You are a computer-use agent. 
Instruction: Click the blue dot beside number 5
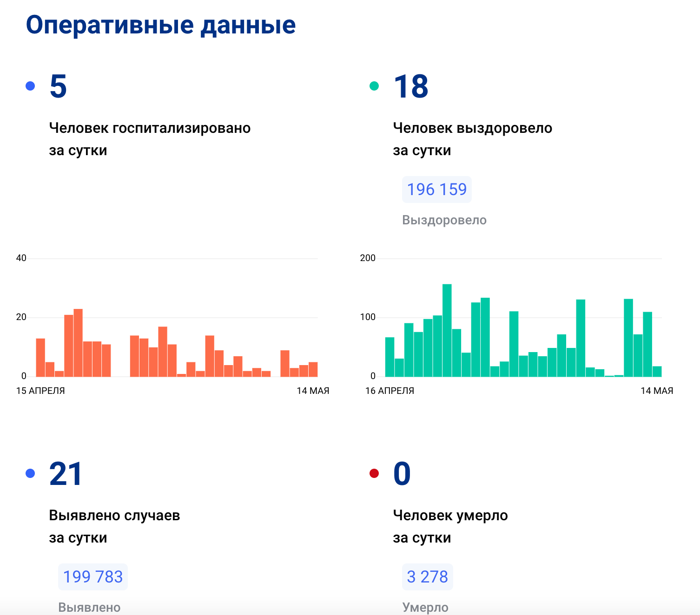pos(30,86)
